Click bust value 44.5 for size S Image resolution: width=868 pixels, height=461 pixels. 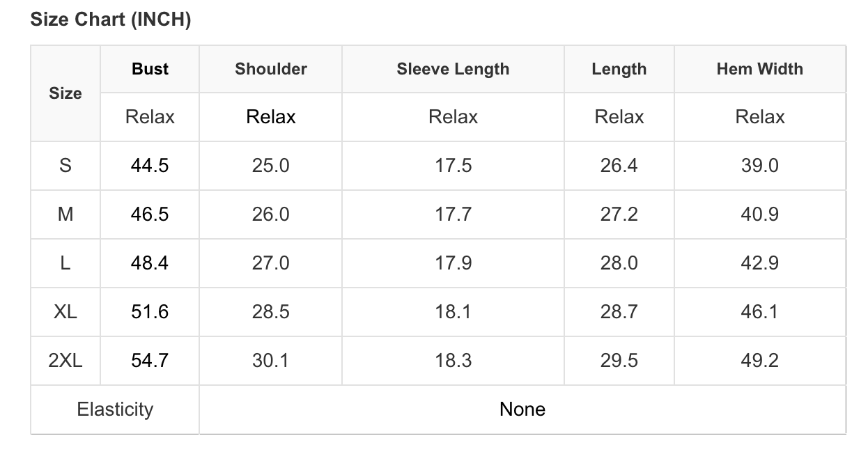(150, 166)
